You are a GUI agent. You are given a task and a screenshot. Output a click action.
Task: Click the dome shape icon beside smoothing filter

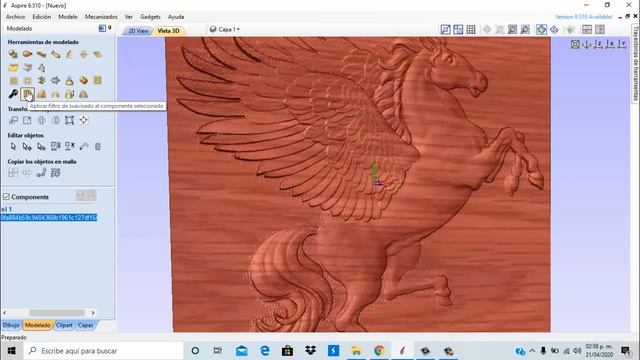pos(42,94)
